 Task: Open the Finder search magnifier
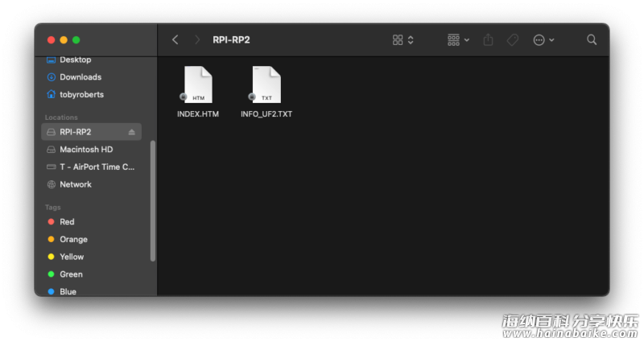592,39
